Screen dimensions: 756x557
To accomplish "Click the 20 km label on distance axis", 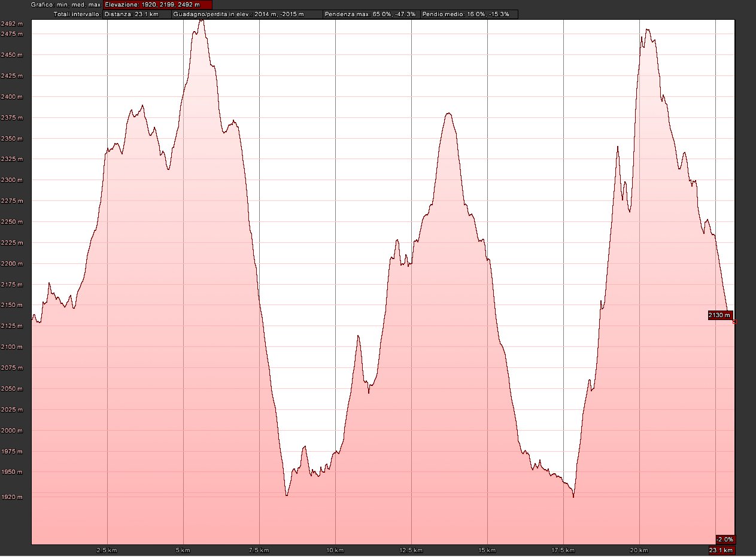I will (640, 550).
